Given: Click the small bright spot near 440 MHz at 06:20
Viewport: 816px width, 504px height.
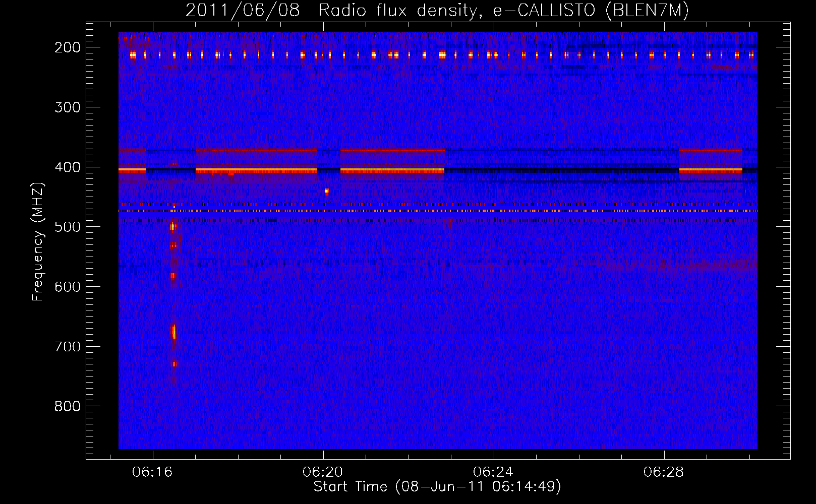Looking at the screenshot, I should coord(326,192).
